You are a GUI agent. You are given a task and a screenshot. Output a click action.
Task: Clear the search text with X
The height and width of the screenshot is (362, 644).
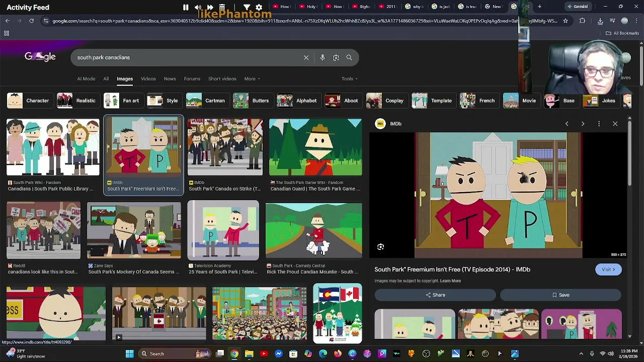click(306, 57)
